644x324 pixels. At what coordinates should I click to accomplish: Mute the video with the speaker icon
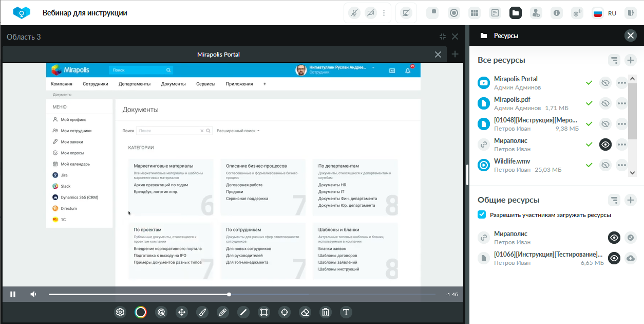33,294
